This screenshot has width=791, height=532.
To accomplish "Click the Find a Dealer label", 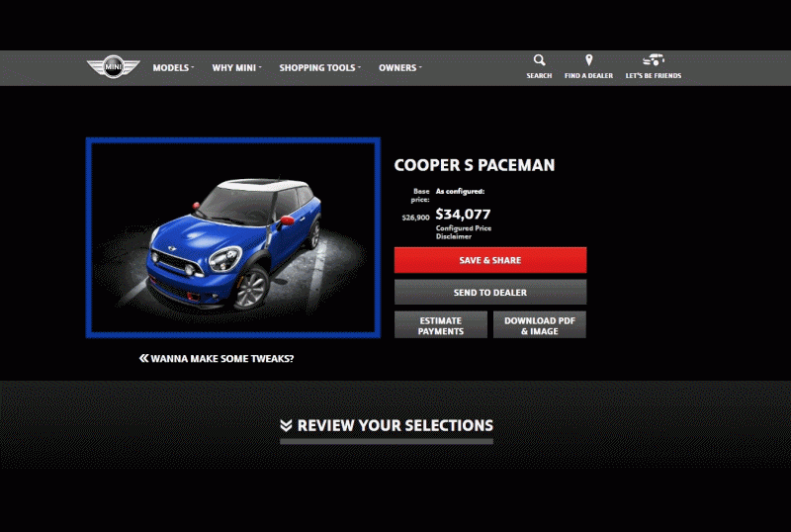I will tap(588, 76).
